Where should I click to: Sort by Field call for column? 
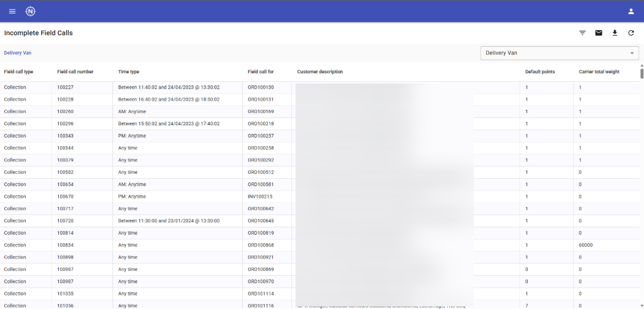(x=261, y=72)
